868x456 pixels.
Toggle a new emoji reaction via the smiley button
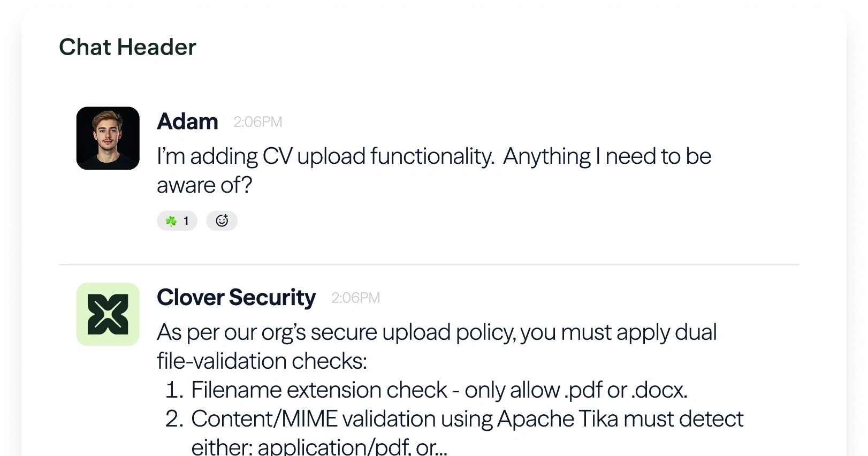pos(222,220)
